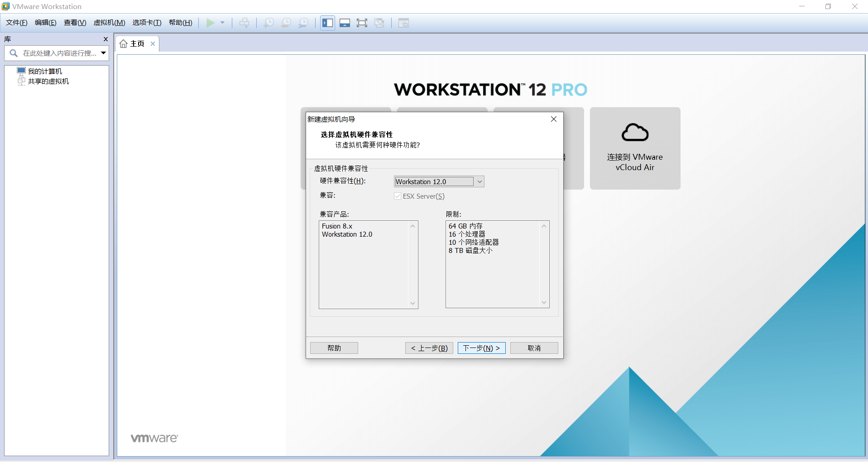Open the 帮助(H) menu
The width and height of the screenshot is (868, 462).
click(x=181, y=23)
